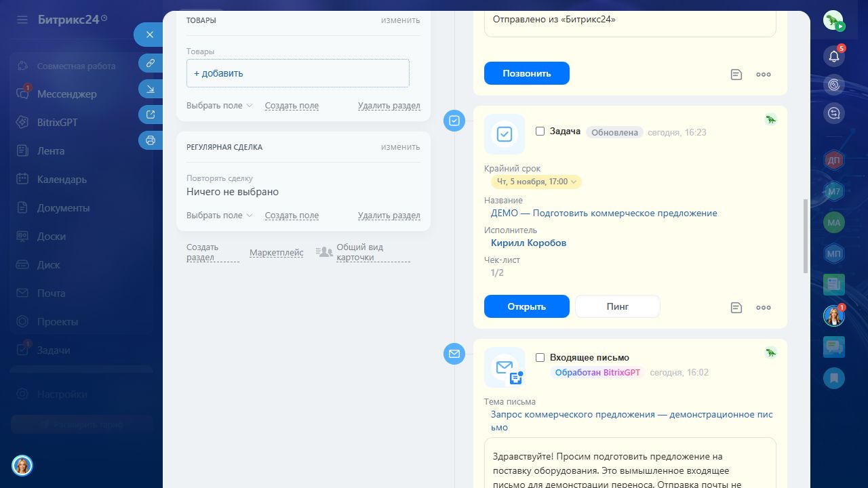Collapse the card with the diagonal arrow icon
Image resolution: width=868 pixels, height=488 pixels.
(x=151, y=89)
